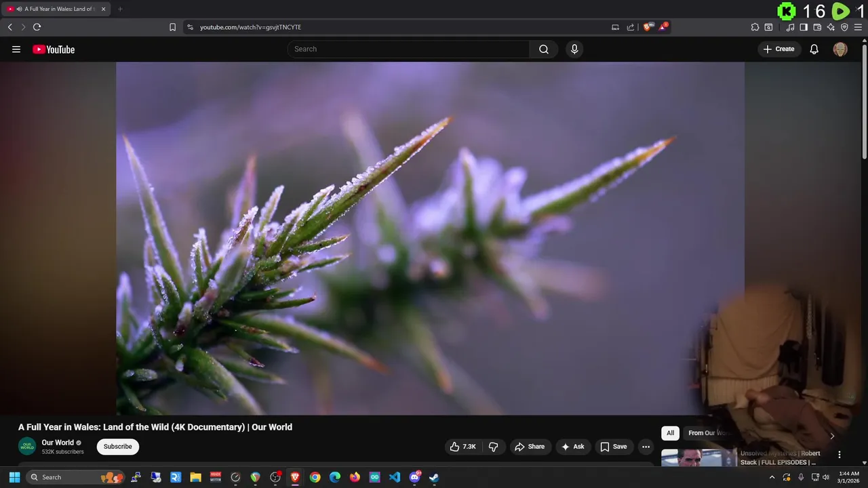Reload the current page

(37, 27)
